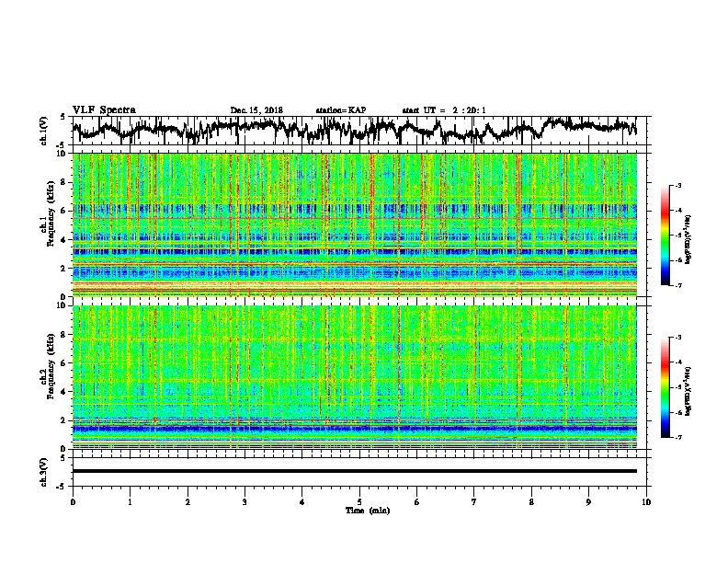Click the "2" kHz tick of ch.1 spectrogram

(65, 268)
